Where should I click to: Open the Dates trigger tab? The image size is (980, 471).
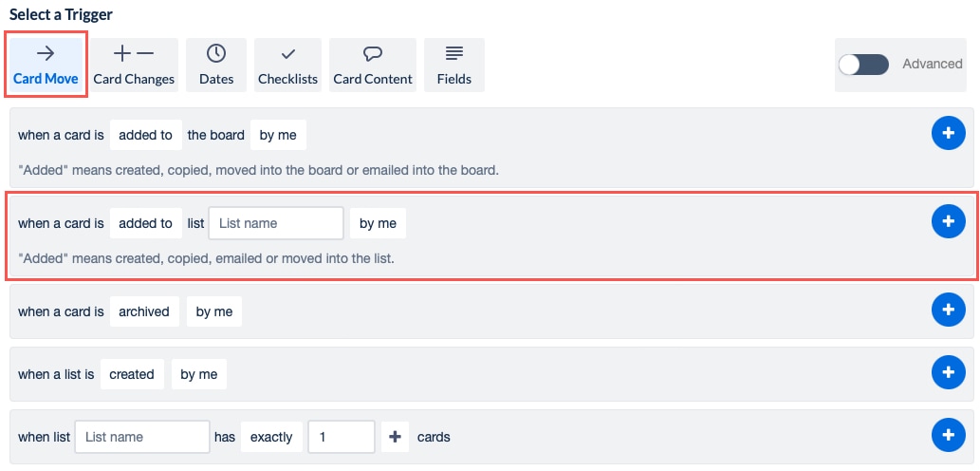pos(216,66)
